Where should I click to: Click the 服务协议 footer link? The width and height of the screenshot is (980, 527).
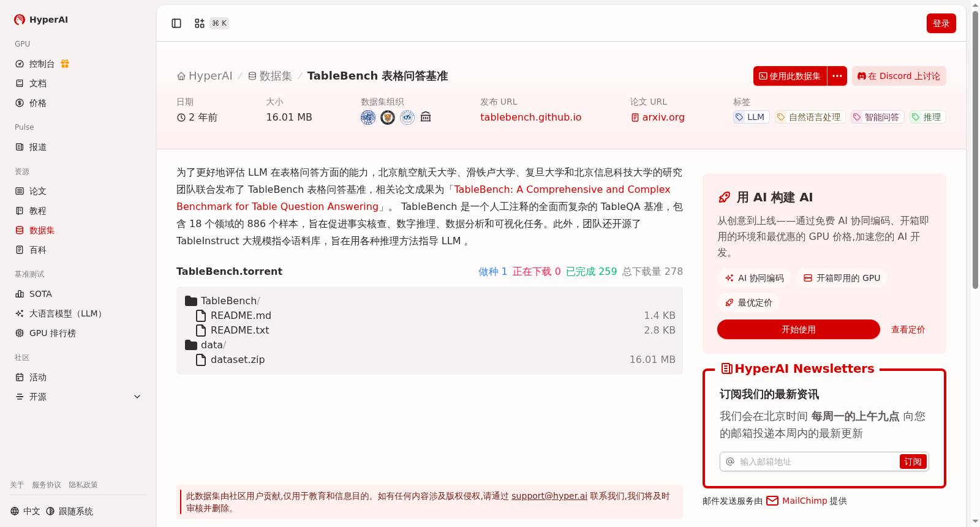click(x=47, y=485)
